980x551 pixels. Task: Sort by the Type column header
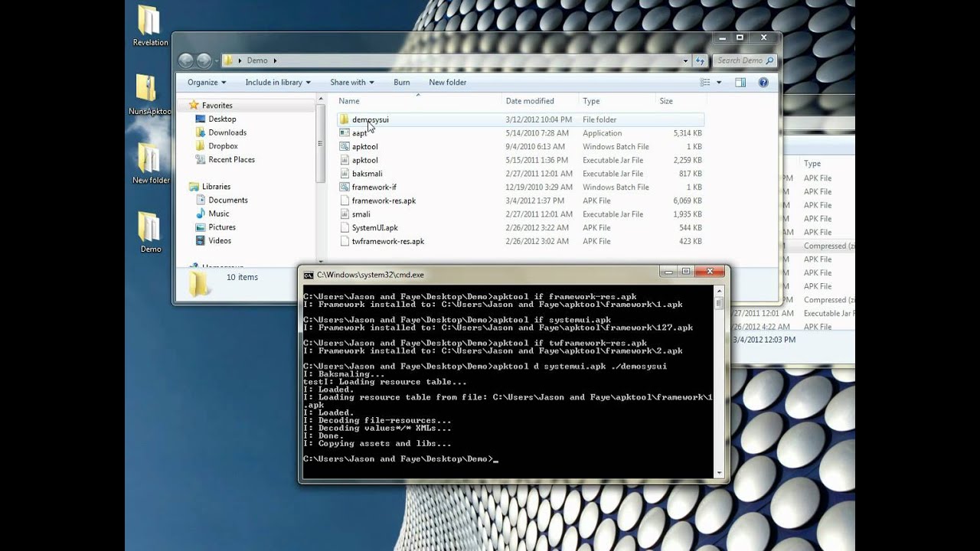[617, 101]
